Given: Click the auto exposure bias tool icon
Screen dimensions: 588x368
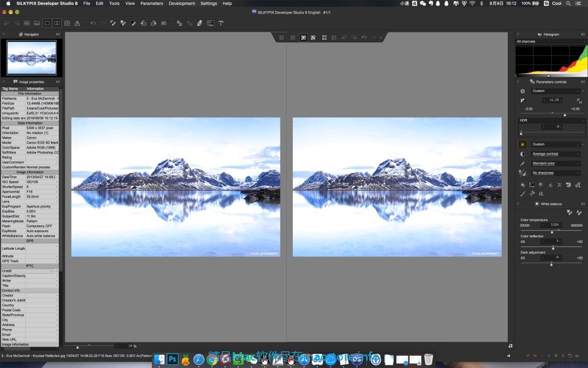Looking at the screenshot, I should [579, 101].
